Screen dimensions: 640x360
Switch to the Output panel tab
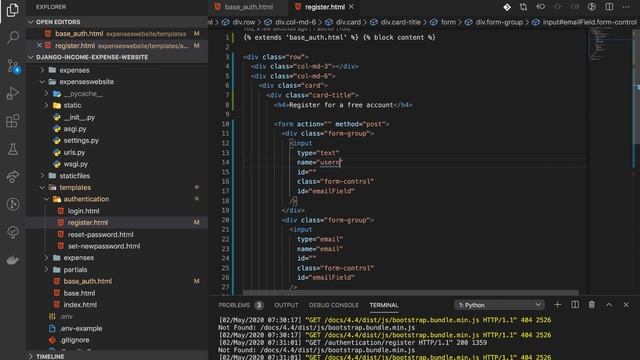coord(286,305)
